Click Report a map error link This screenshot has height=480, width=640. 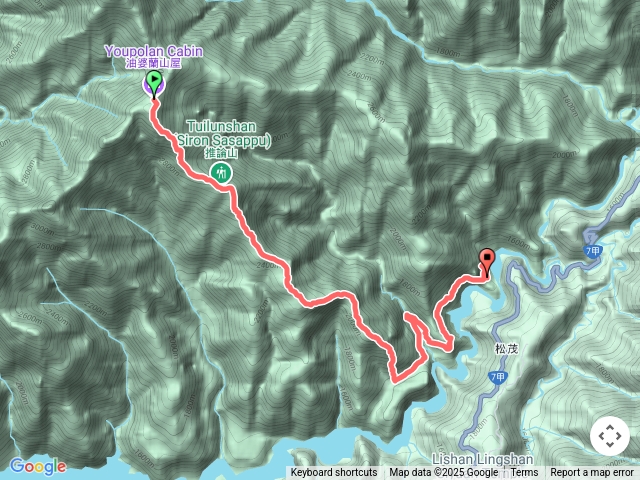point(591,473)
